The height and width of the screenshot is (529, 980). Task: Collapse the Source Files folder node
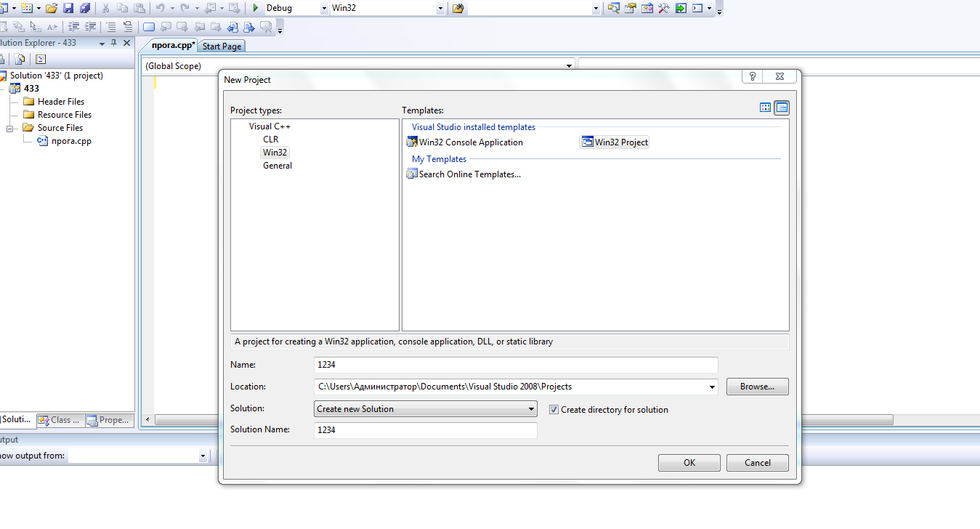11,128
